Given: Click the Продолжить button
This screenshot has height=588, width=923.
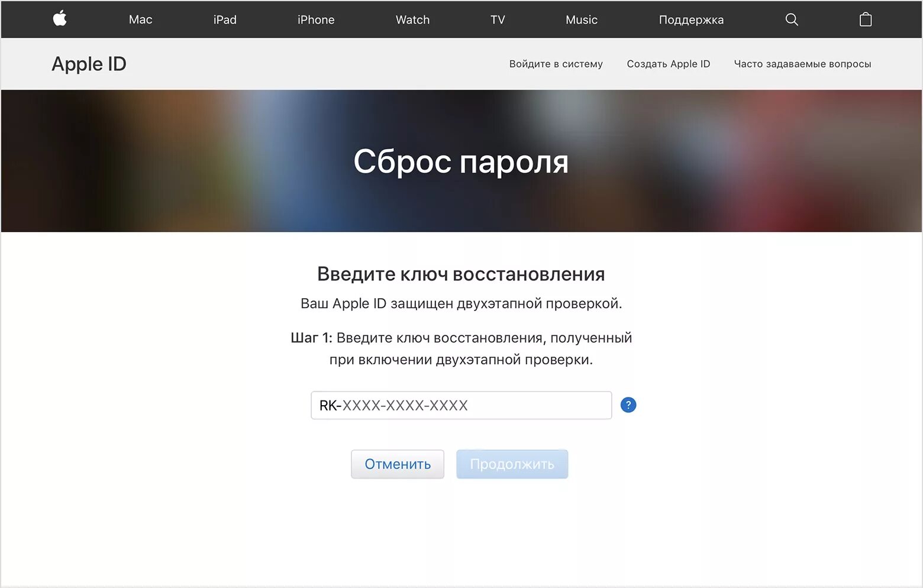Looking at the screenshot, I should [x=512, y=464].
